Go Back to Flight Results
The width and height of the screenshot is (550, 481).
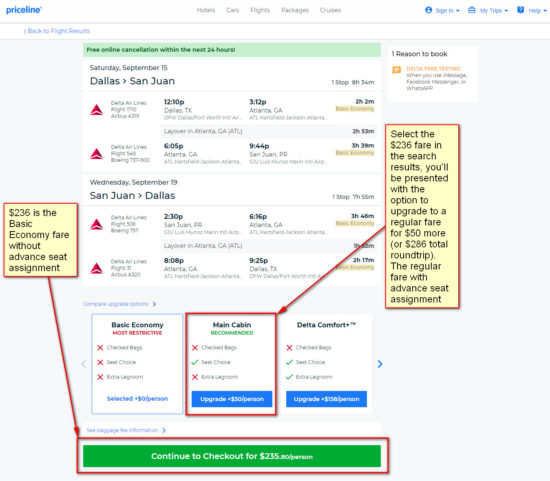click(x=57, y=31)
